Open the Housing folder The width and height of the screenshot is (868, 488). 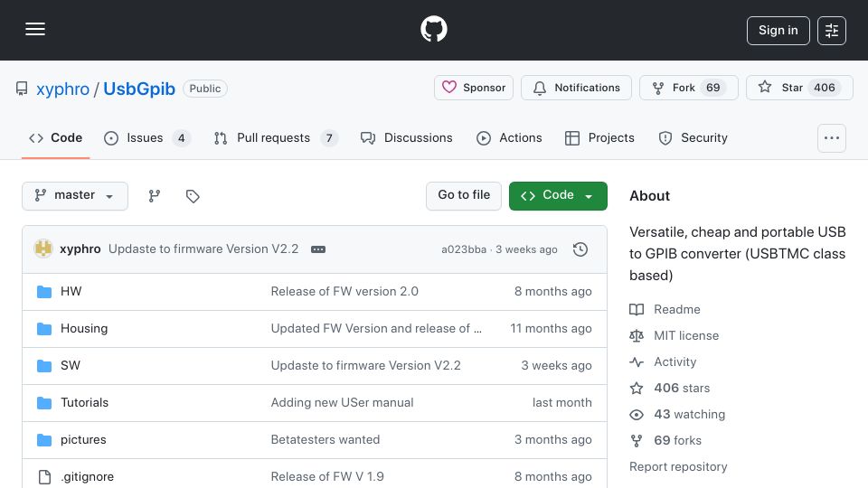[x=84, y=329]
